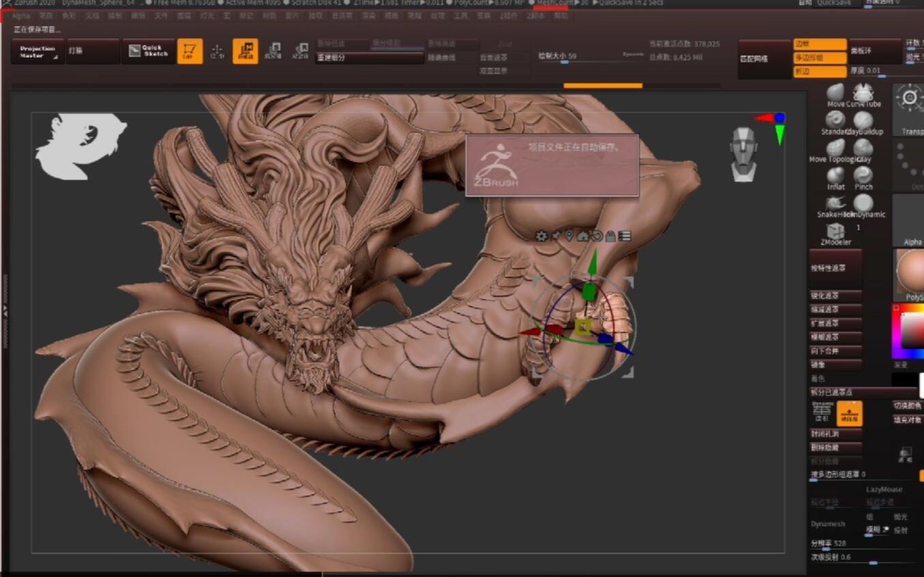924x577 pixels.
Task: Click the 锐化遮罩 button
Action: click(836, 296)
